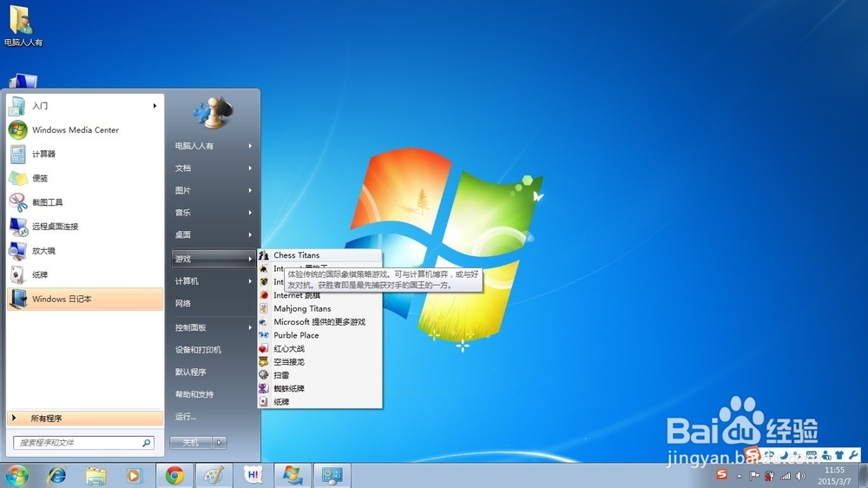Screen dimensions: 868x488
Task: Open Windows Explorer folder on taskbar
Action: point(95,476)
